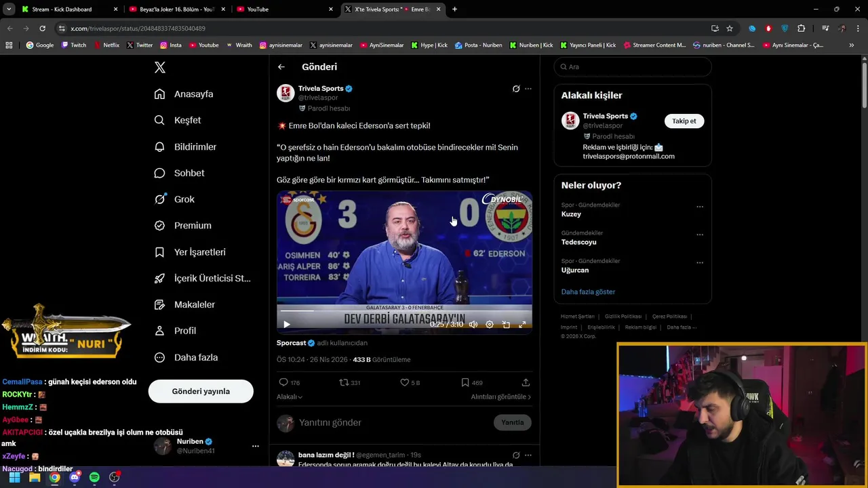Click the X logo in the sidebar

(x=159, y=67)
